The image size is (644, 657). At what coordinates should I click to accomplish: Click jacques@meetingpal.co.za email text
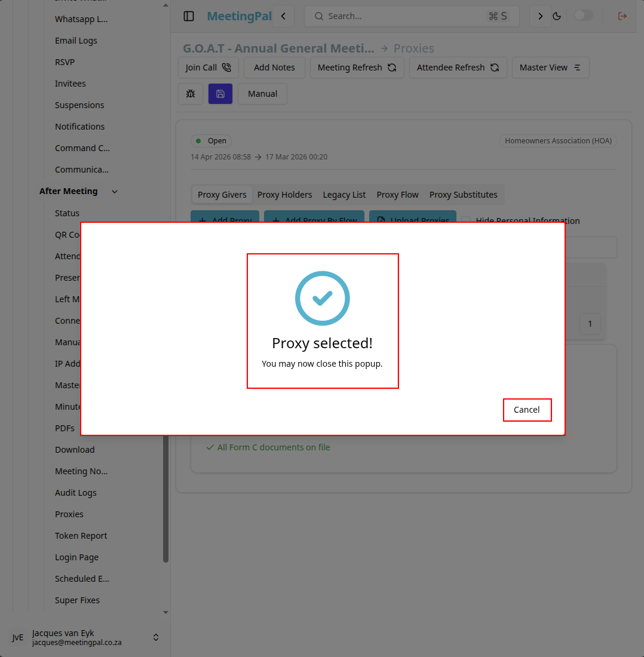[x=76, y=642]
